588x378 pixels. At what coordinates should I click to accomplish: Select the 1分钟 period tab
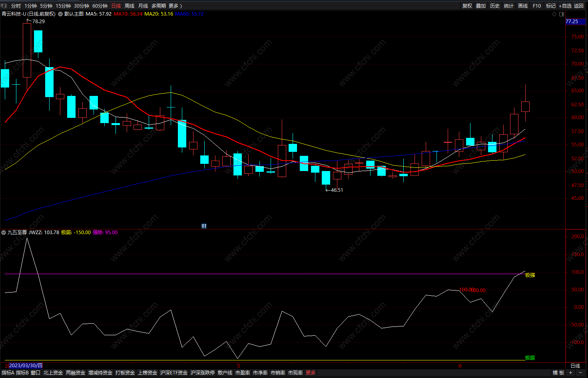[x=31, y=6]
